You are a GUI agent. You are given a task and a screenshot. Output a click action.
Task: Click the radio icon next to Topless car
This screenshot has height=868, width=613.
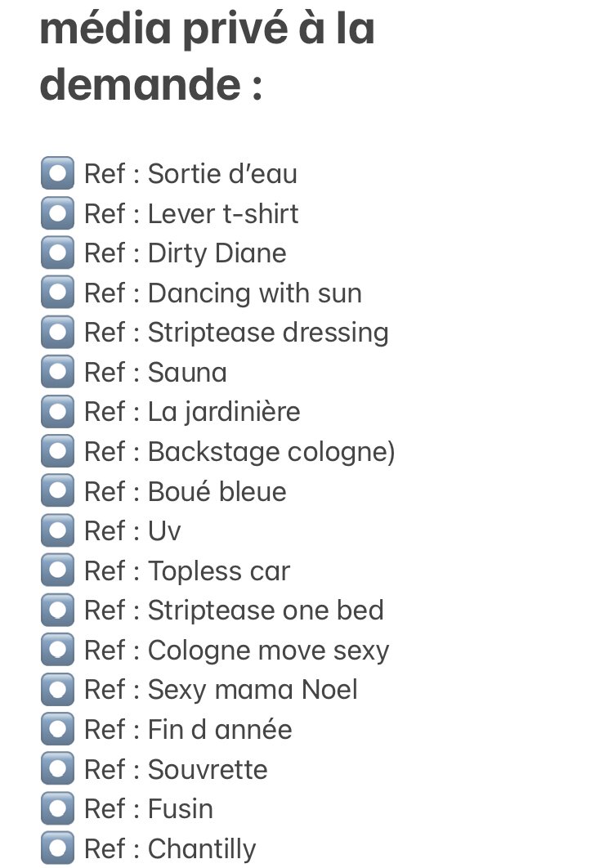pos(57,570)
